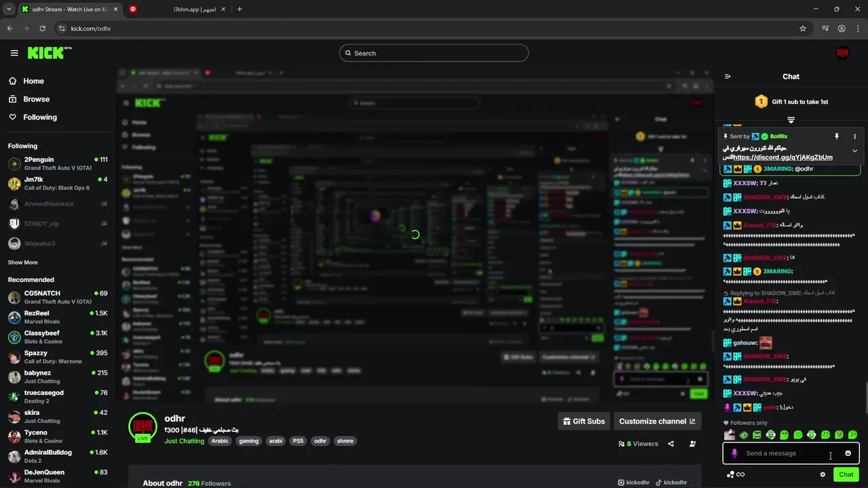
Task: Open the profile avatar in top bar
Action: click(842, 53)
